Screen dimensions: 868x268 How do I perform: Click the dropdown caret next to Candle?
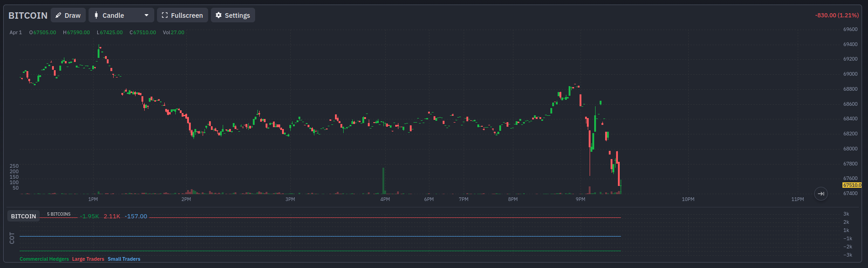pos(146,15)
